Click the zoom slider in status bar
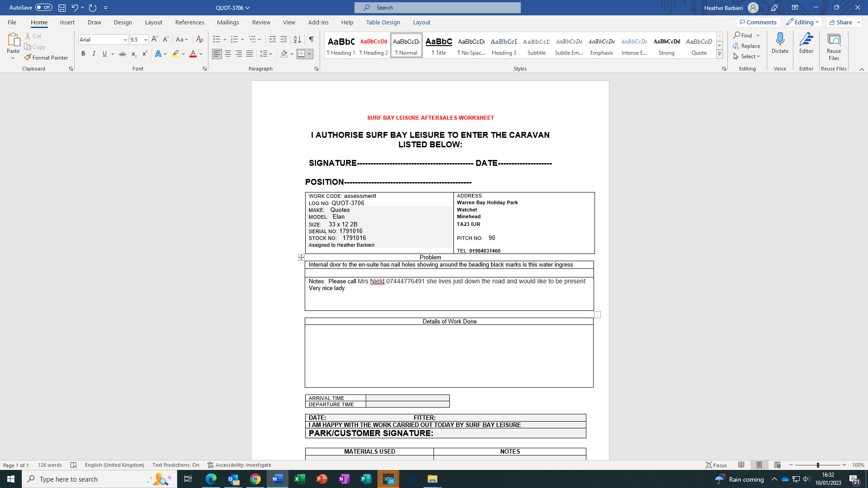 (x=817, y=465)
